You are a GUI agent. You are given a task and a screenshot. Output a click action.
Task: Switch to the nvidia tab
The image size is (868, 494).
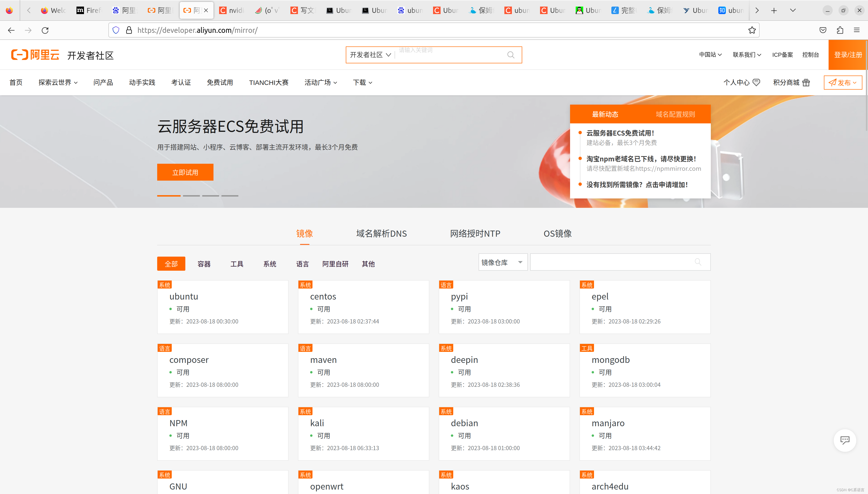[x=232, y=11]
